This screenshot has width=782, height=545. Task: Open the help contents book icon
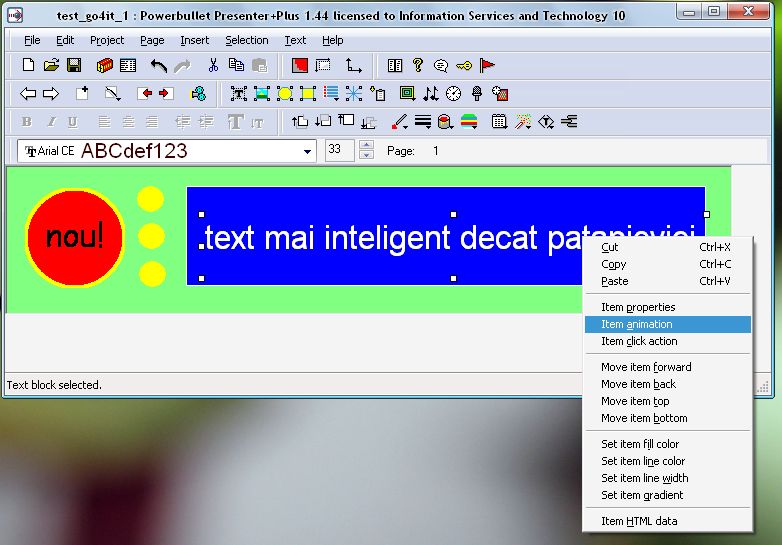395,65
